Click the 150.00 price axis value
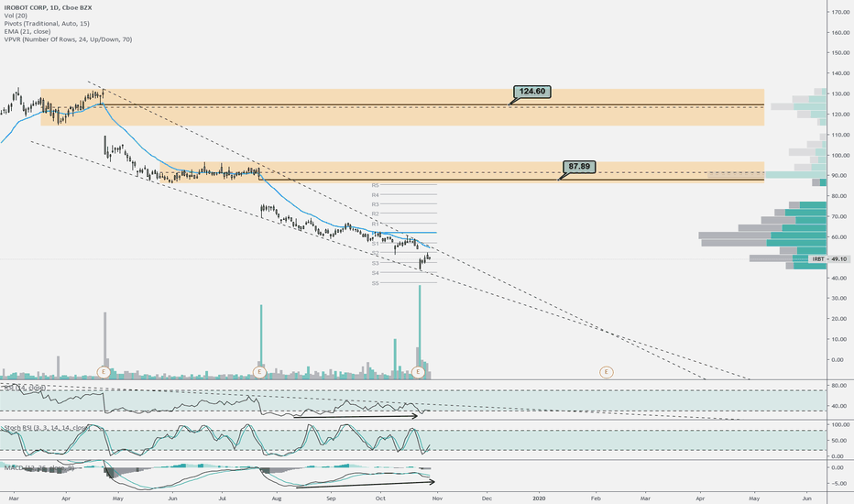The image size is (854, 504). coord(840,53)
